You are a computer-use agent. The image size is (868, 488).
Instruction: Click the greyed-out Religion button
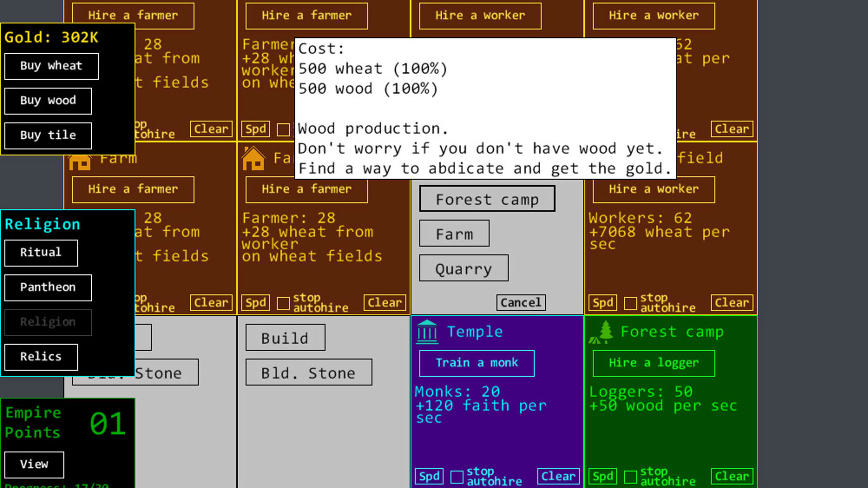[x=48, y=322]
